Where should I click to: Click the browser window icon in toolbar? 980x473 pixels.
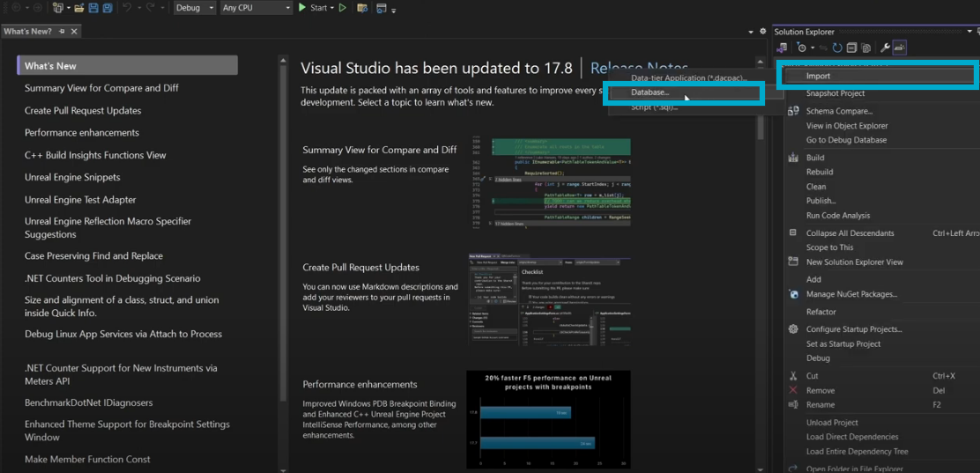(x=381, y=8)
